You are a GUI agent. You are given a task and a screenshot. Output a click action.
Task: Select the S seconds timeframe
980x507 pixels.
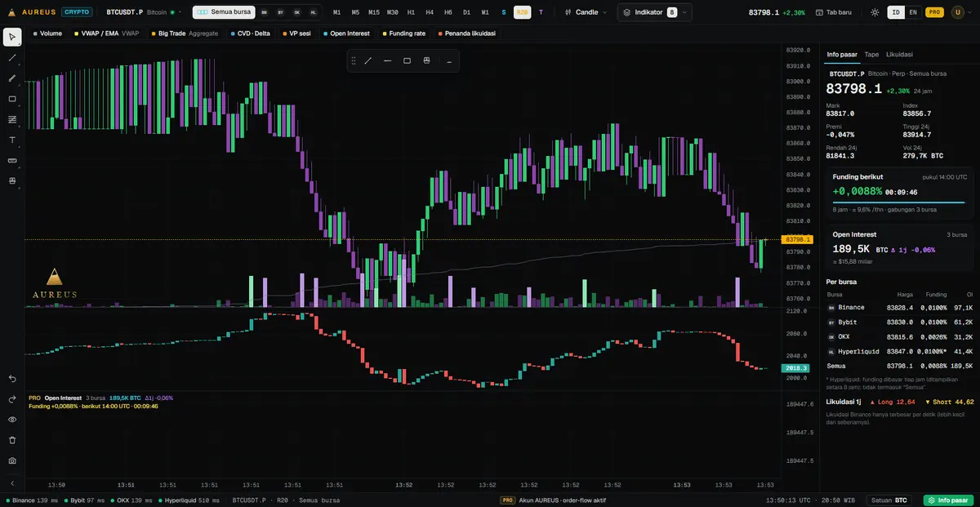[x=504, y=12]
